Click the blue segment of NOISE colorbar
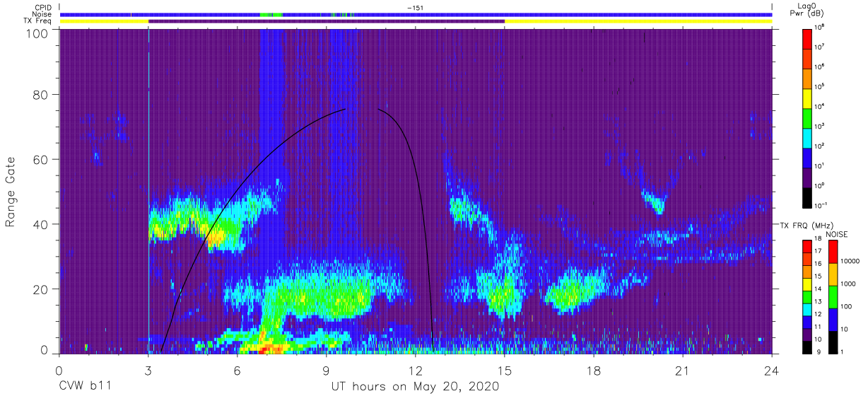 point(832,319)
